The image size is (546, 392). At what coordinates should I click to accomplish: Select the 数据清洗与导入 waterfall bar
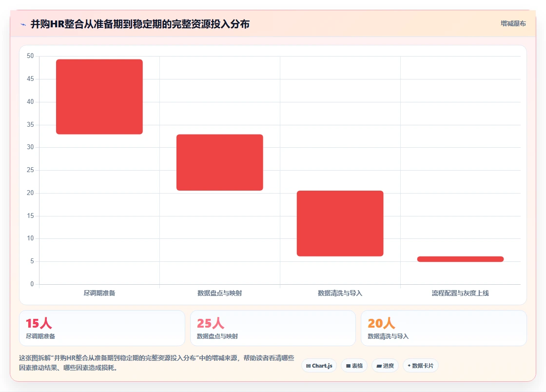340,223
